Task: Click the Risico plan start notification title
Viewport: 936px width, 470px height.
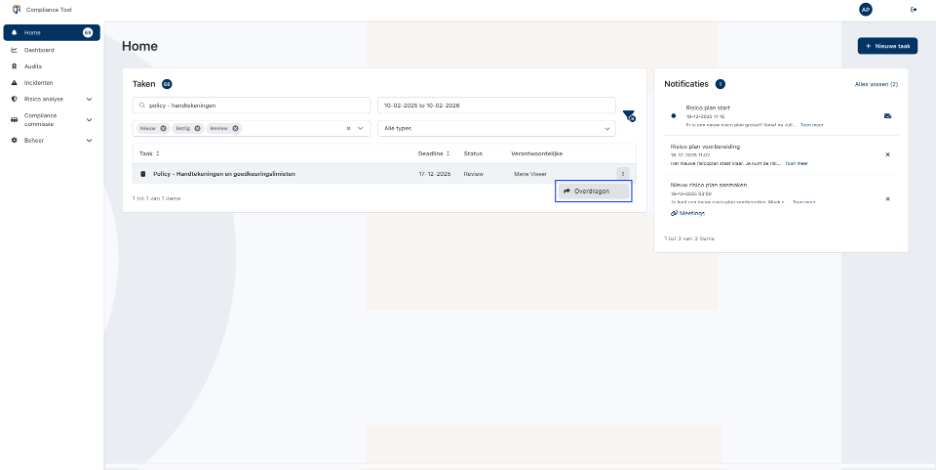Action: (x=708, y=107)
